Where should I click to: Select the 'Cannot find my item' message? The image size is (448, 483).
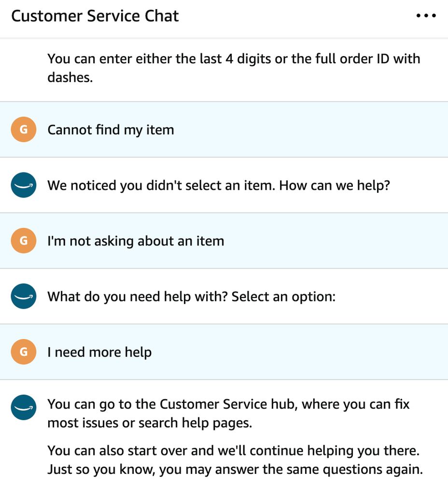[111, 129]
